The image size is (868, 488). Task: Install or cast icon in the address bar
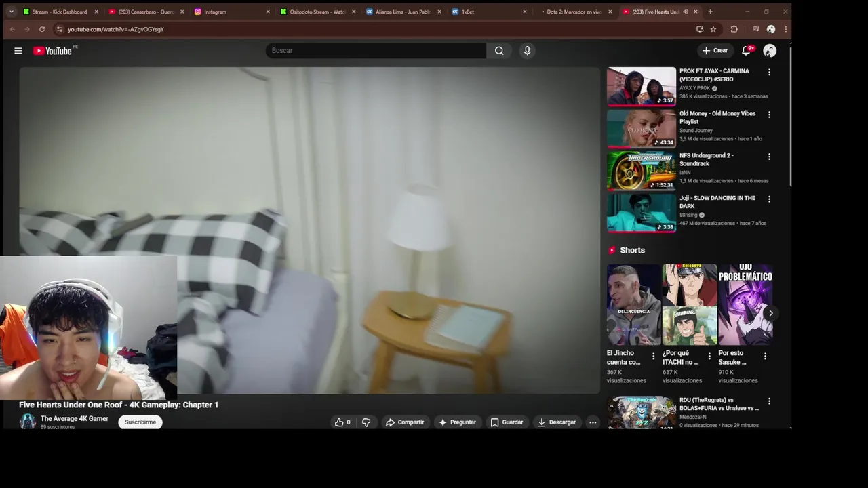(700, 29)
